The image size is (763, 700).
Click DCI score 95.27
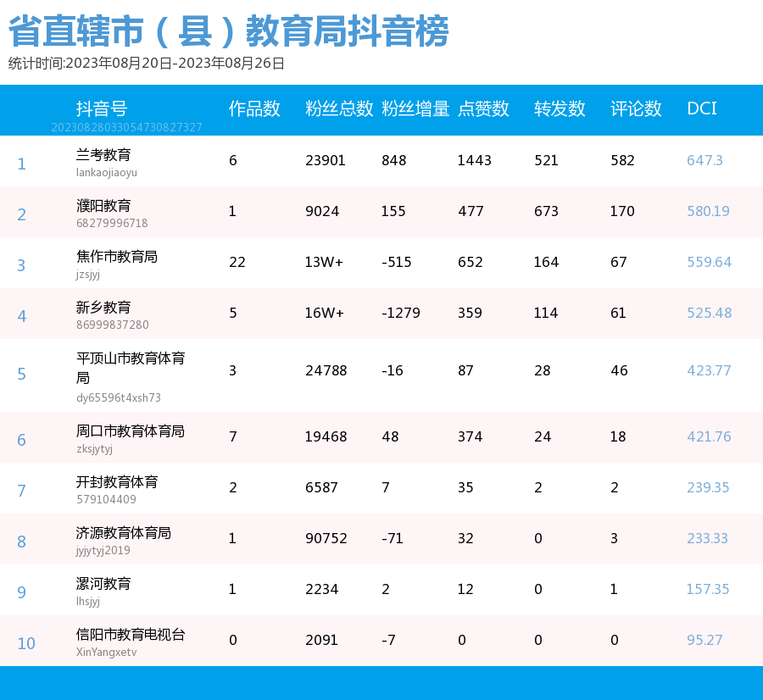(705, 640)
